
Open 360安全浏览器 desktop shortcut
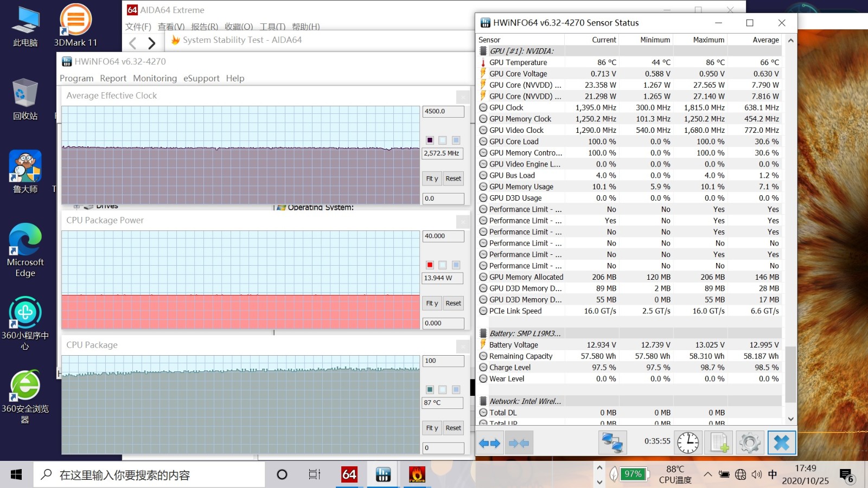(25, 396)
